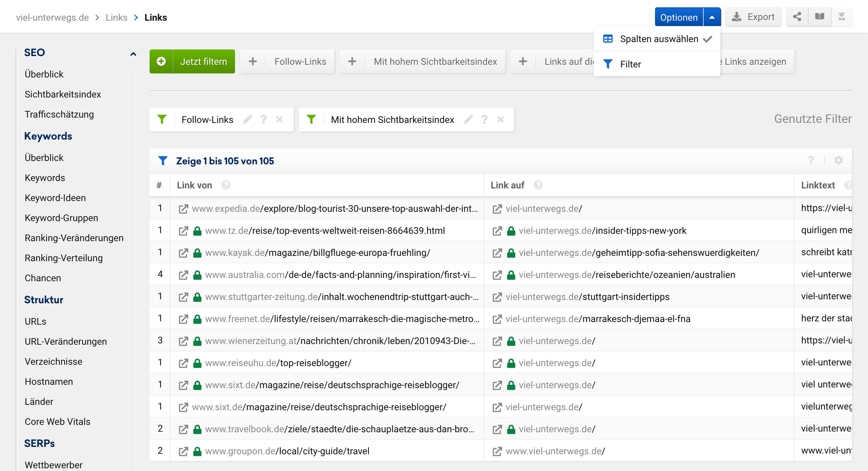The width and height of the screenshot is (868, 471).
Task: Click the help icon beside 'Link auf'
Action: (x=538, y=185)
